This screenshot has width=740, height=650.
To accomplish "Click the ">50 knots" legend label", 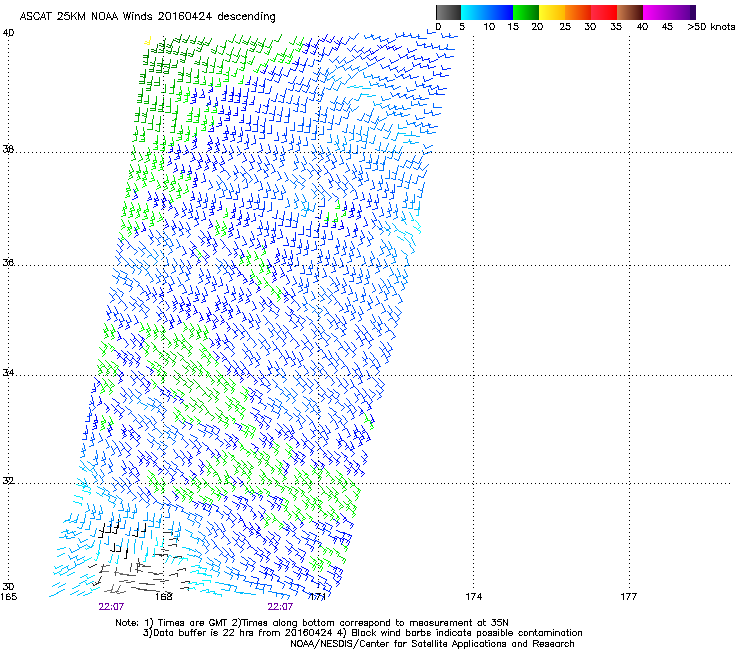I will 711,27.
